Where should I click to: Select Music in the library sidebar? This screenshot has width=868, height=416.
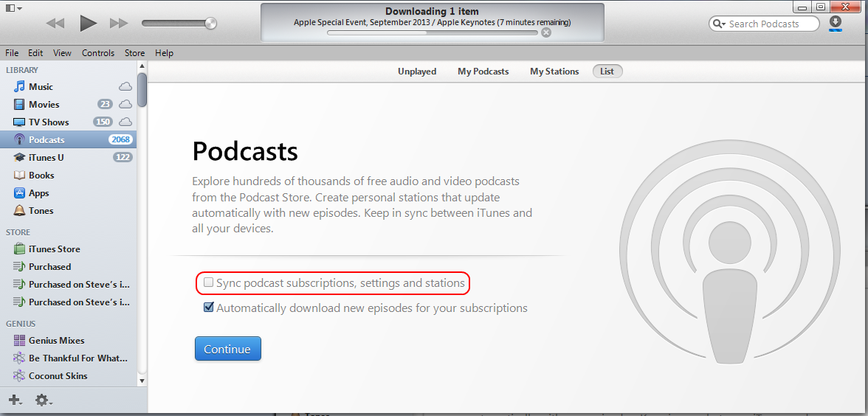point(68,87)
